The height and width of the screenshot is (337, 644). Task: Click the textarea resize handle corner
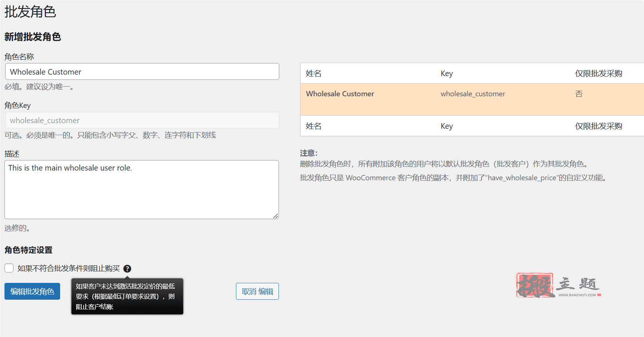(276, 216)
